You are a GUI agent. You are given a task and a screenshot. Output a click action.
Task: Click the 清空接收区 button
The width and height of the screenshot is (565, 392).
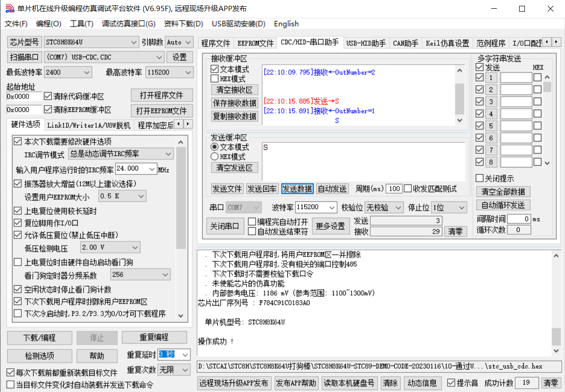[234, 90]
